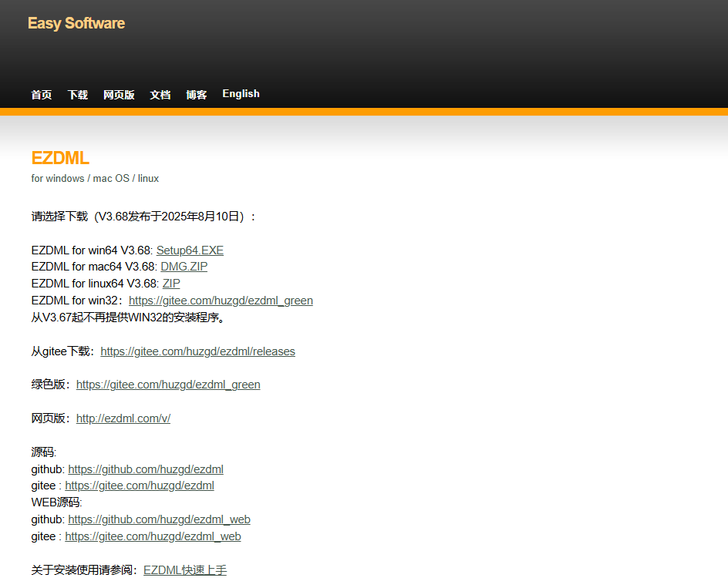Select 网页版 in the top navigation
The image size is (728, 588).
(119, 95)
